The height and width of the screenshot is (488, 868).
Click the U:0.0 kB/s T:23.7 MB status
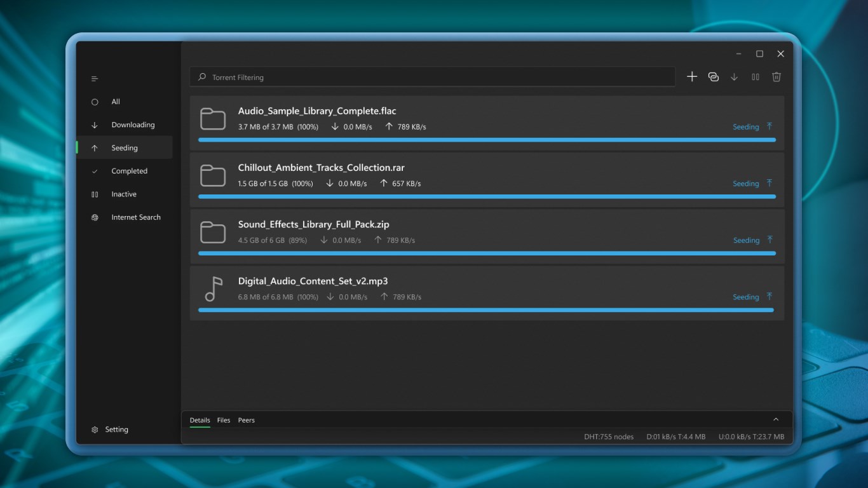point(752,437)
